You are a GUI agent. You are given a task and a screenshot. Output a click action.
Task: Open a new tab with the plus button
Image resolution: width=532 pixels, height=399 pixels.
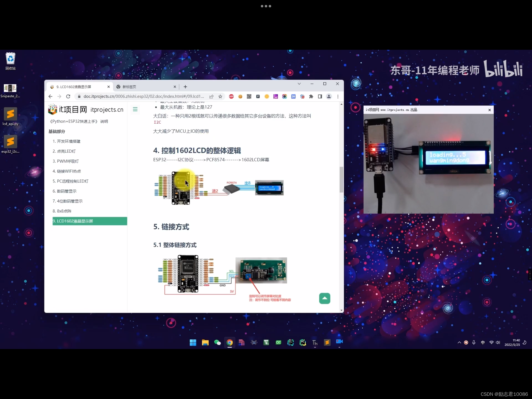click(x=185, y=87)
